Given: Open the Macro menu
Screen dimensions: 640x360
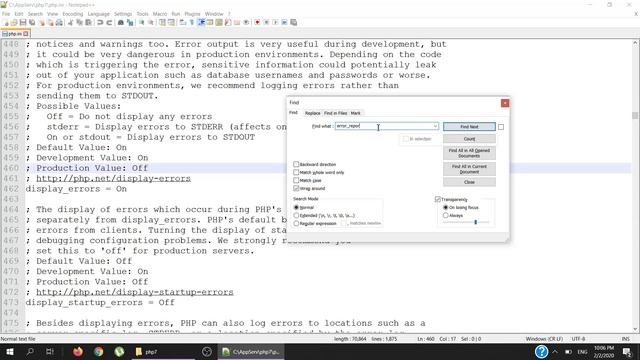Looking at the screenshot, I should pos(160,14).
